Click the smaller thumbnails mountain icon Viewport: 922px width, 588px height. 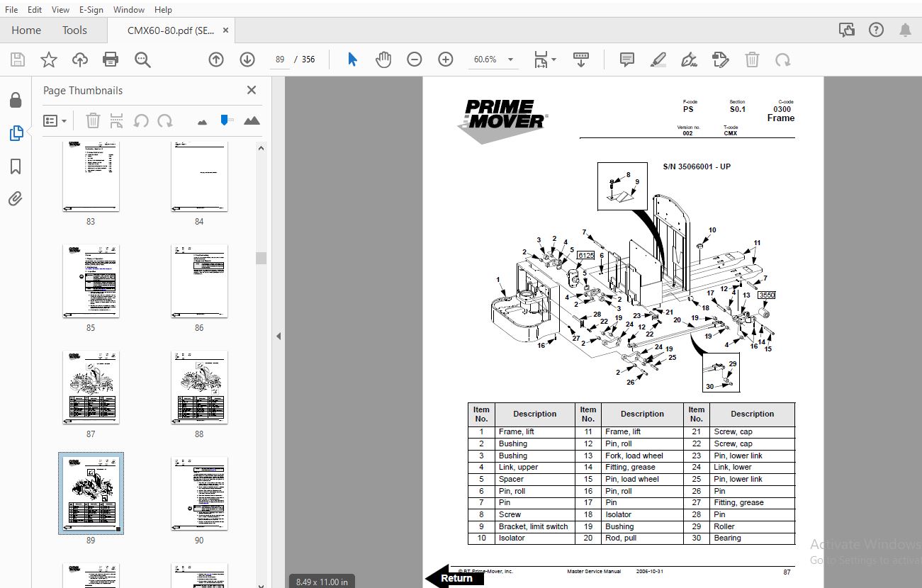coord(203,121)
